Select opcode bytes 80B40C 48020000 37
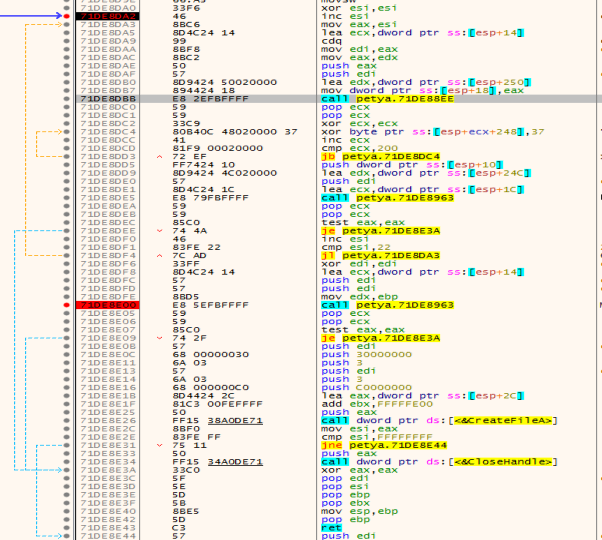602x540 pixels. [x=235, y=132]
